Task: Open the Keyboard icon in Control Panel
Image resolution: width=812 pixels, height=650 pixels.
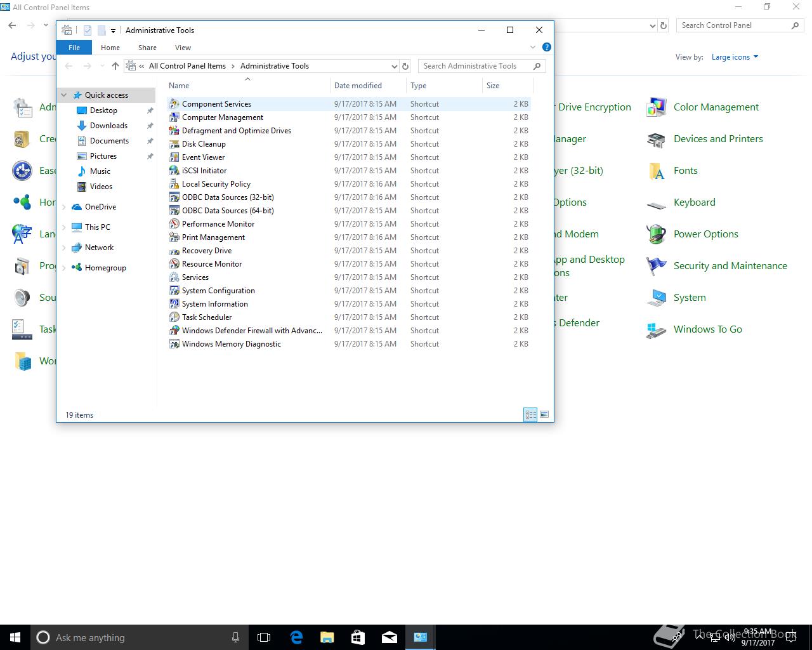Action: point(656,204)
